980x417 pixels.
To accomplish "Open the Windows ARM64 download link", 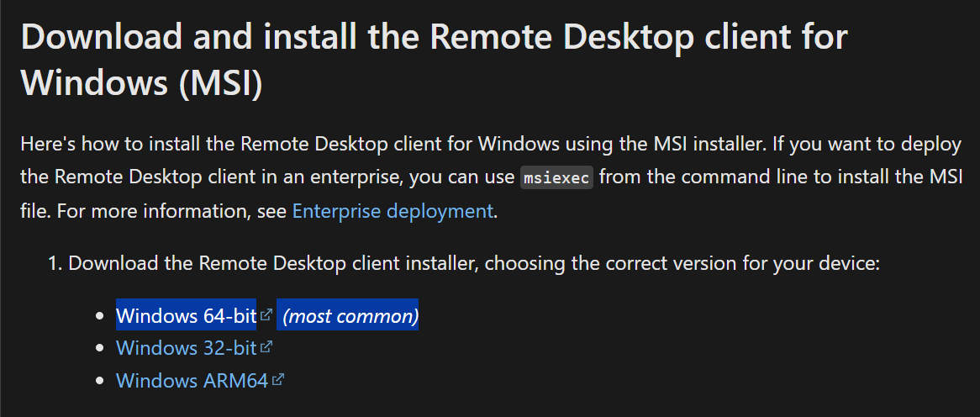I will coord(192,380).
